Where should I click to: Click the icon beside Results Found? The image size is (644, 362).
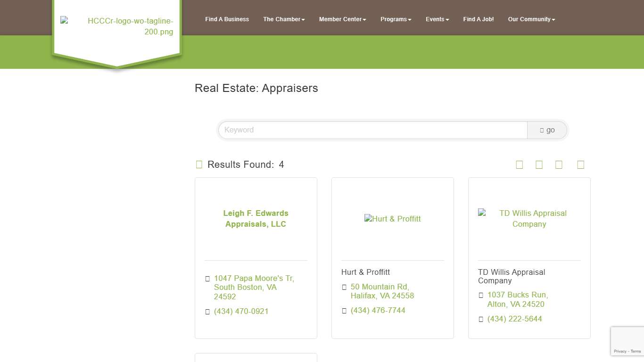(x=199, y=165)
